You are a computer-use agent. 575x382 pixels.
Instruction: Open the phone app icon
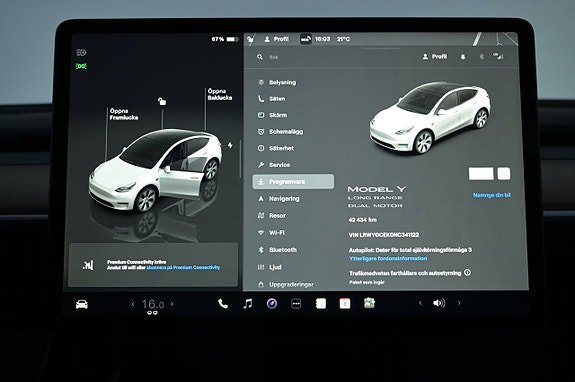(223, 304)
